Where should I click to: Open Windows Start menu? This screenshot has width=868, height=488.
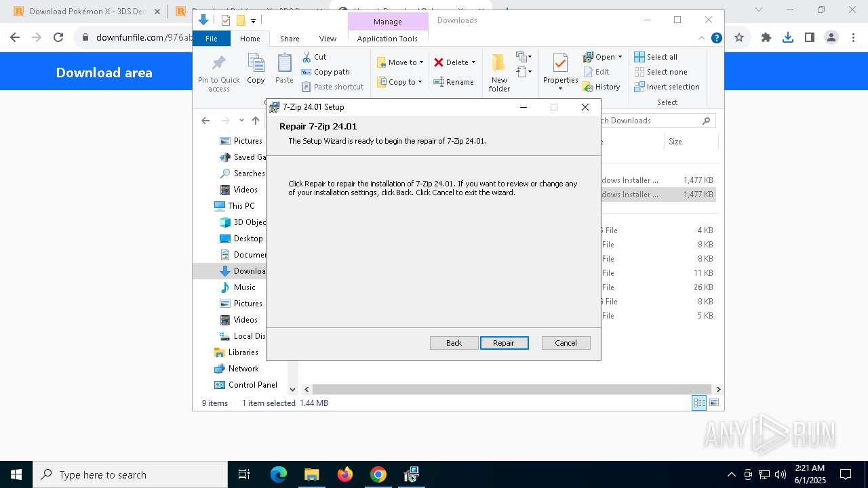16,474
